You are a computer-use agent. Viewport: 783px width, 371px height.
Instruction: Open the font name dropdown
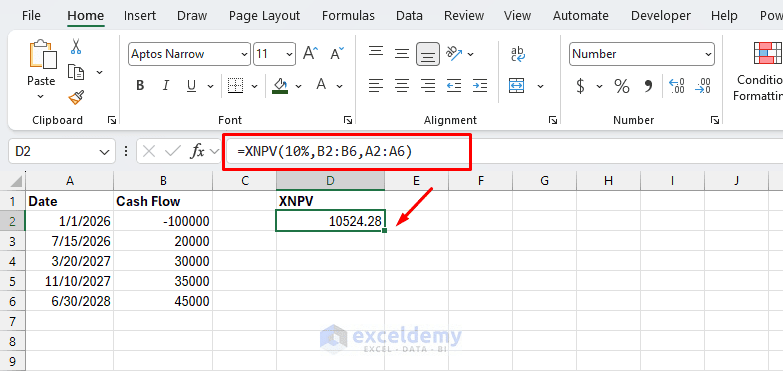pyautogui.click(x=244, y=54)
